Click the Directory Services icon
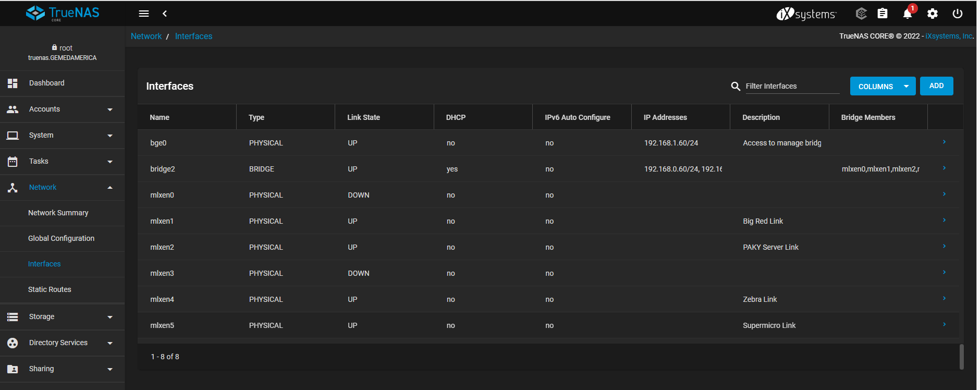Screen dimensions: 980x390 point(13,343)
